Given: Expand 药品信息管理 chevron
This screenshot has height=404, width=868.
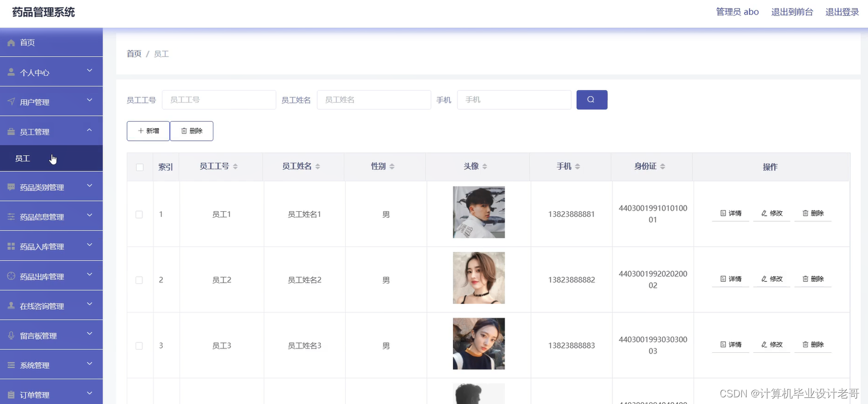Looking at the screenshot, I should [89, 215].
